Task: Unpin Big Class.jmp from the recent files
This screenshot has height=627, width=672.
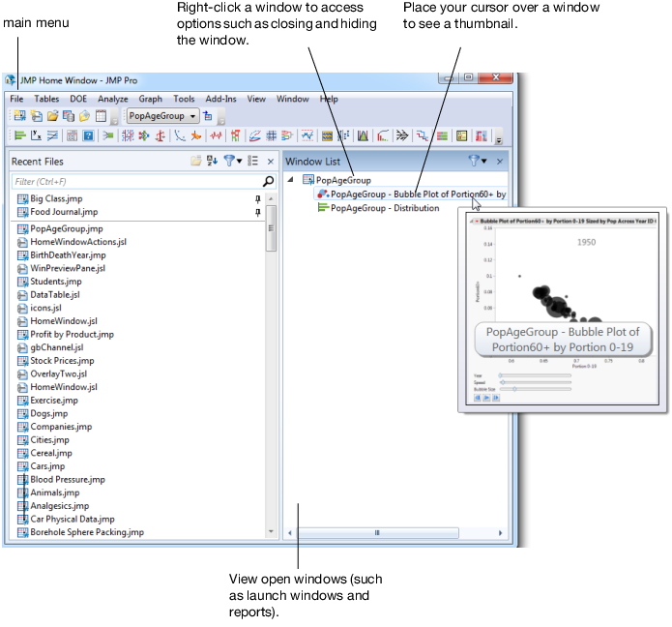Action: [257, 199]
